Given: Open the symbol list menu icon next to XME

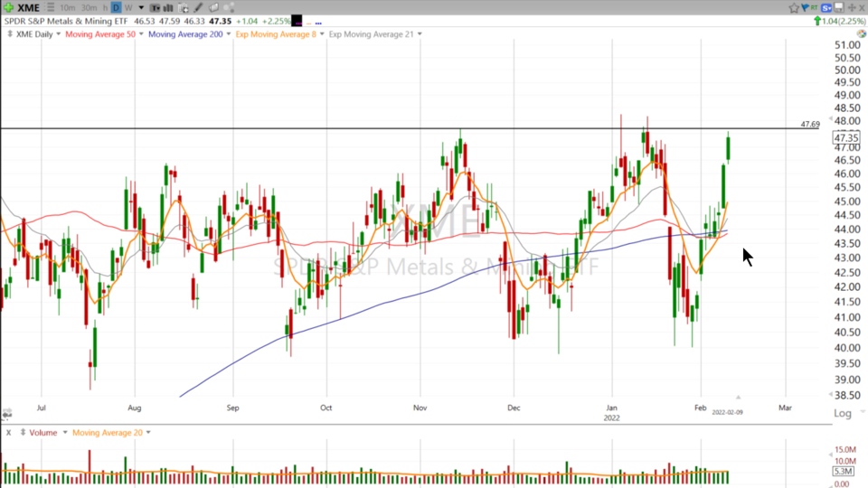Looking at the screenshot, I should (x=51, y=8).
